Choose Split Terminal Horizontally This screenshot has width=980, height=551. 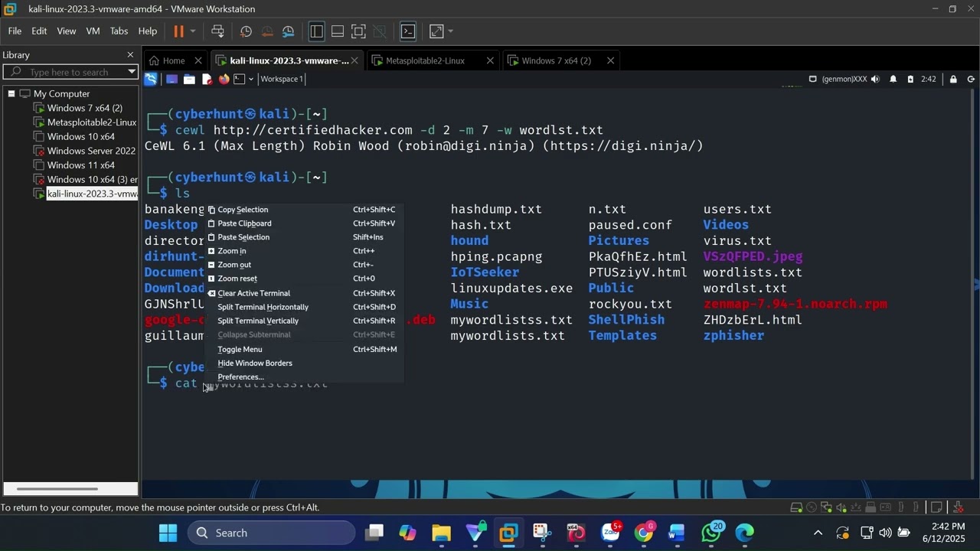point(304,307)
